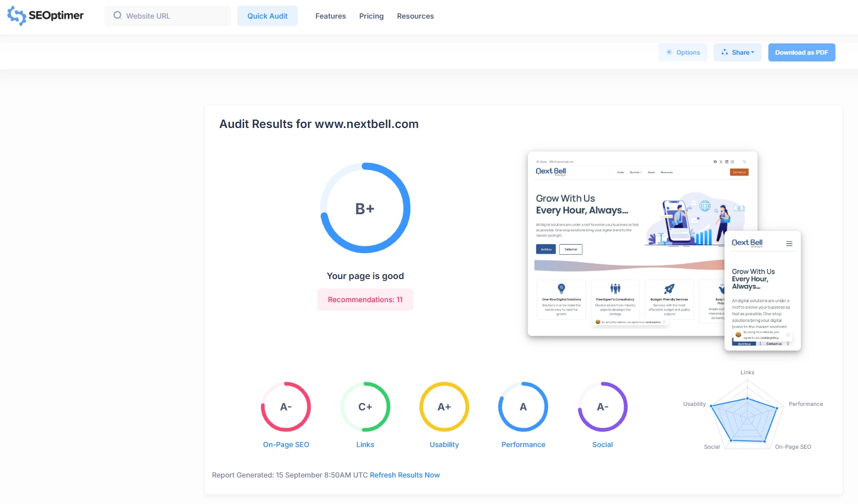This screenshot has width=858, height=504.
Task: Select the Usability A+ grade circle
Action: click(444, 407)
